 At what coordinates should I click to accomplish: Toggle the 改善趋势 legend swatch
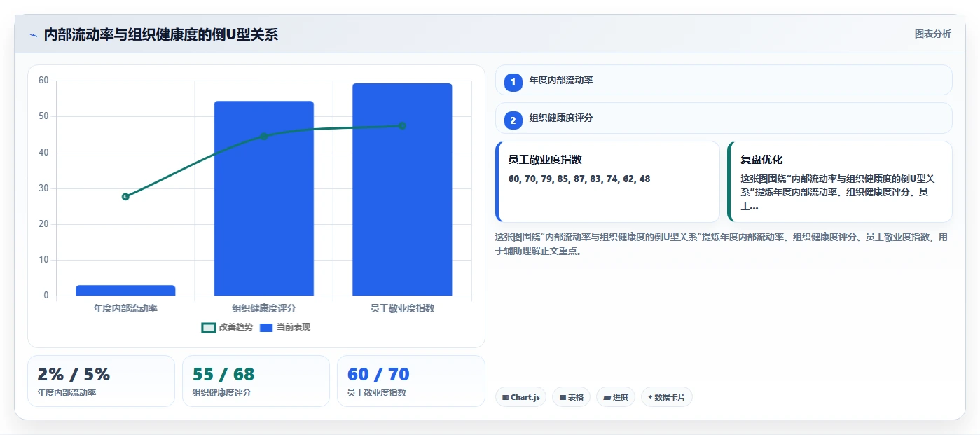(208, 328)
